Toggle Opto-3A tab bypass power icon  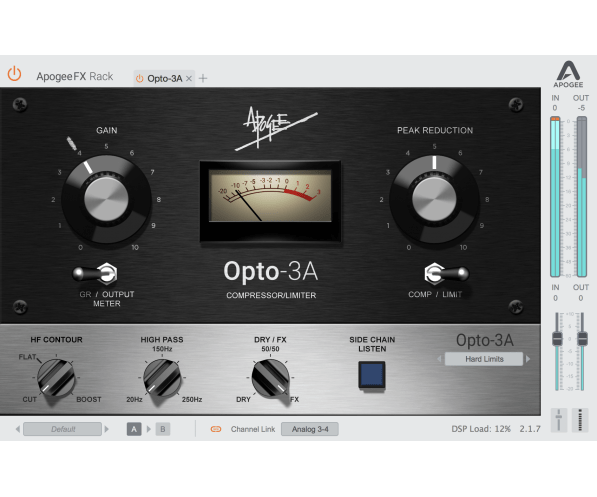pos(139,78)
